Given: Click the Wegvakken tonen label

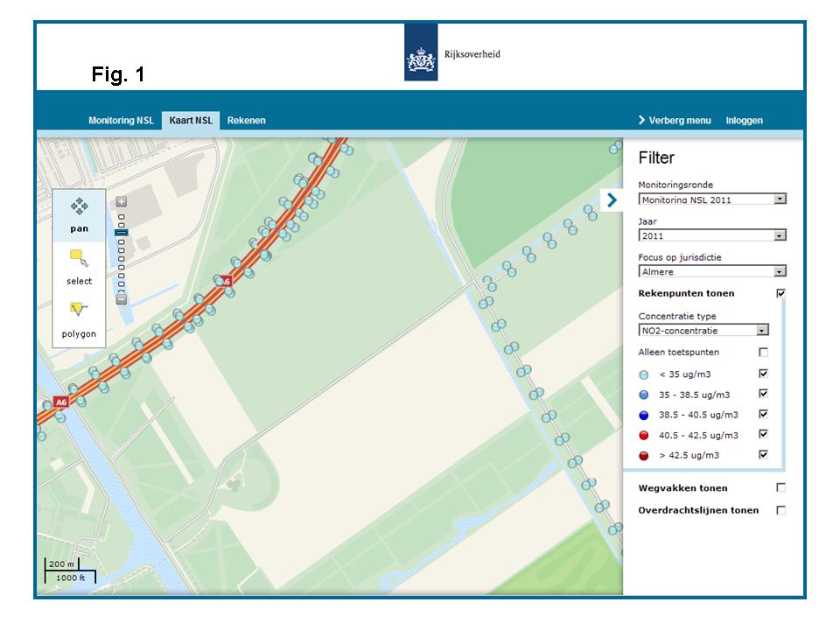Looking at the screenshot, I should point(683,488).
